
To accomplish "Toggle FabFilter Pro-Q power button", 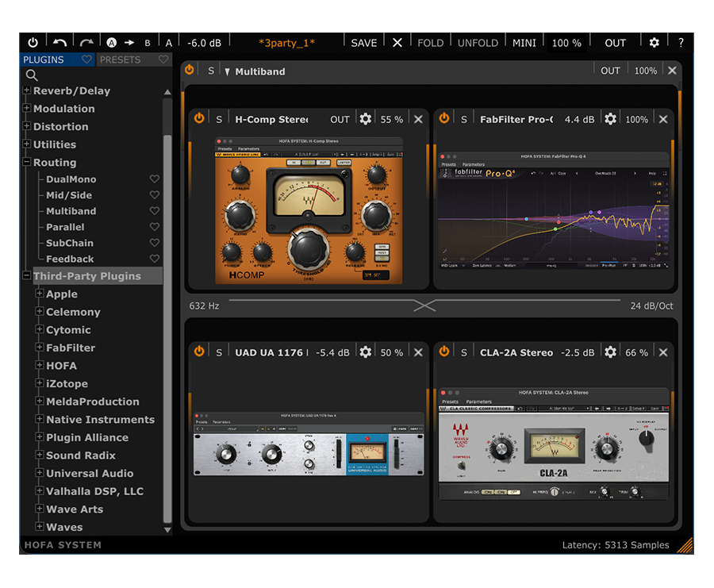I will (444, 118).
